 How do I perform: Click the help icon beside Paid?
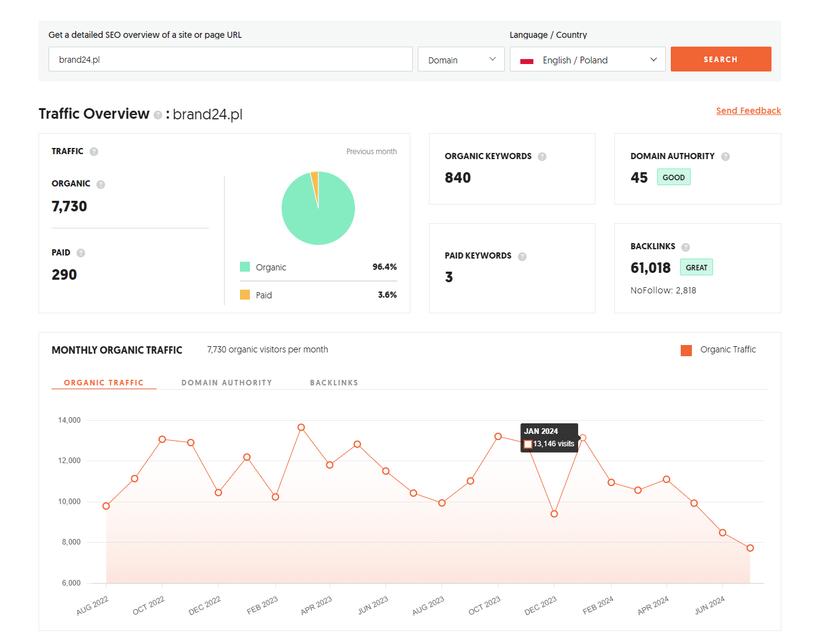click(x=83, y=252)
